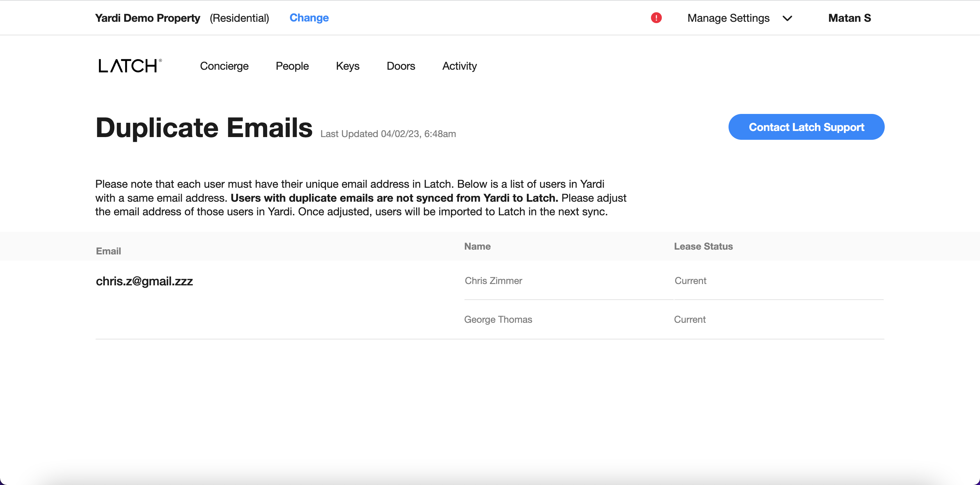Click the Change property link
Image resolution: width=980 pixels, height=485 pixels.
309,18
